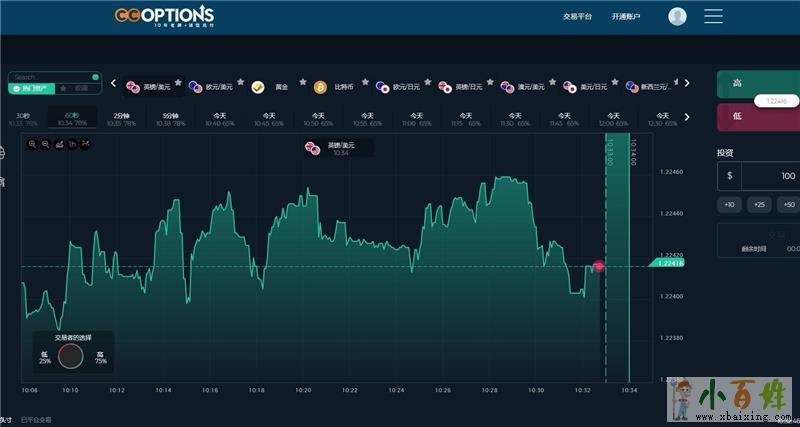Select the Bitcoin asset icon
This screenshot has height=427, width=800.
pos(320,87)
